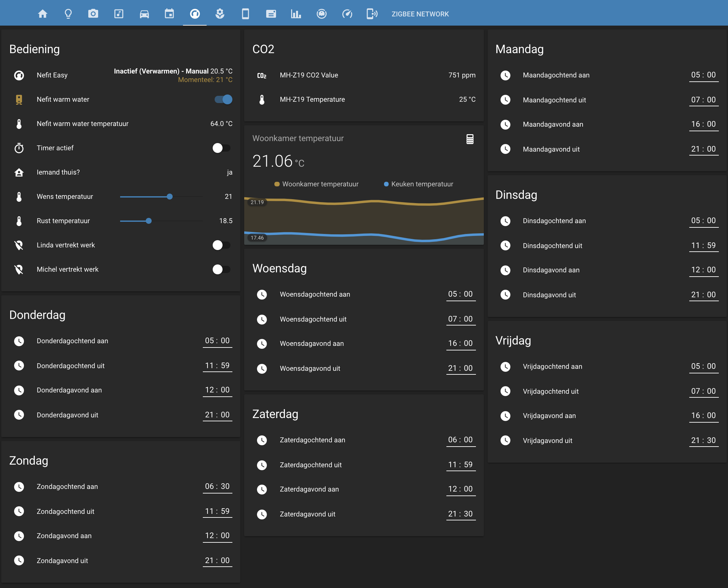Screen dimensions: 728x588
Task: Open the home tab icon
Action: point(43,14)
